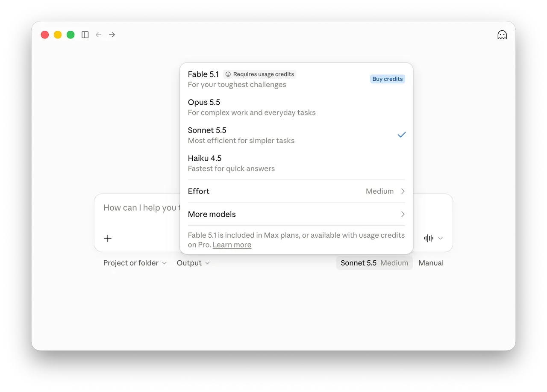This screenshot has height=392, width=547.
Task: Select the Fable 5.1 model
Action: (x=297, y=79)
